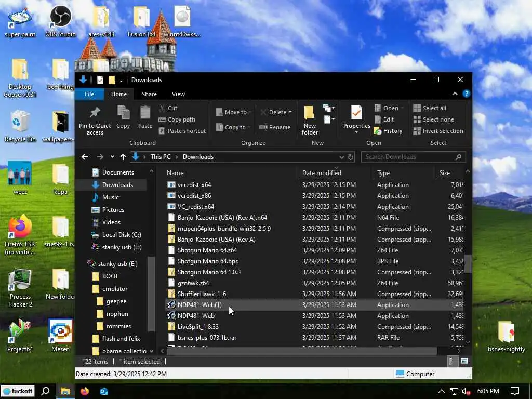Pin to Quick access in ribbon
The height and width of the screenshot is (399, 532).
[x=95, y=120]
